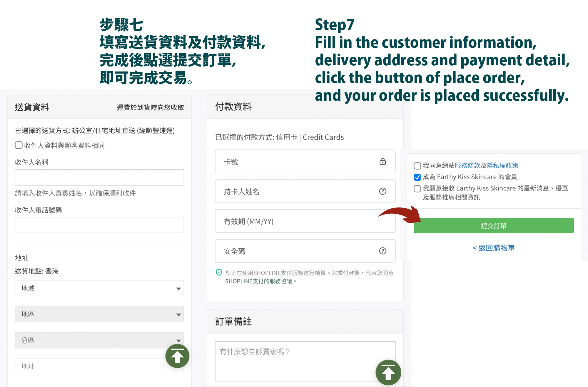The image size is (588, 387).
Task: Click green shield icon beside SHOPLINE notice
Action: [x=219, y=273]
